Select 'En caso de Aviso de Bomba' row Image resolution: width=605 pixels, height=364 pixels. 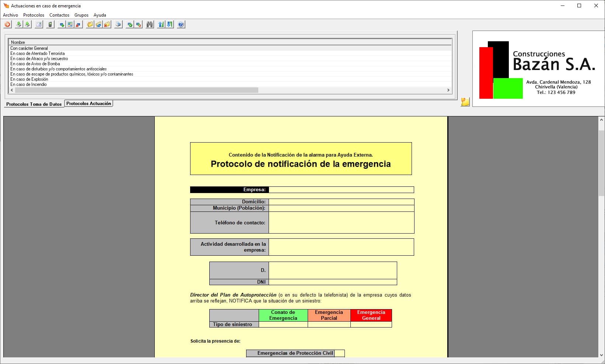click(x=230, y=64)
